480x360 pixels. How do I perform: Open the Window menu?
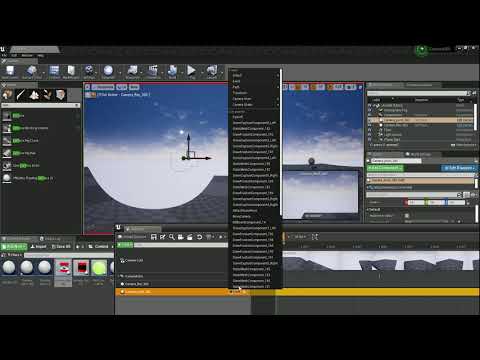point(27,56)
